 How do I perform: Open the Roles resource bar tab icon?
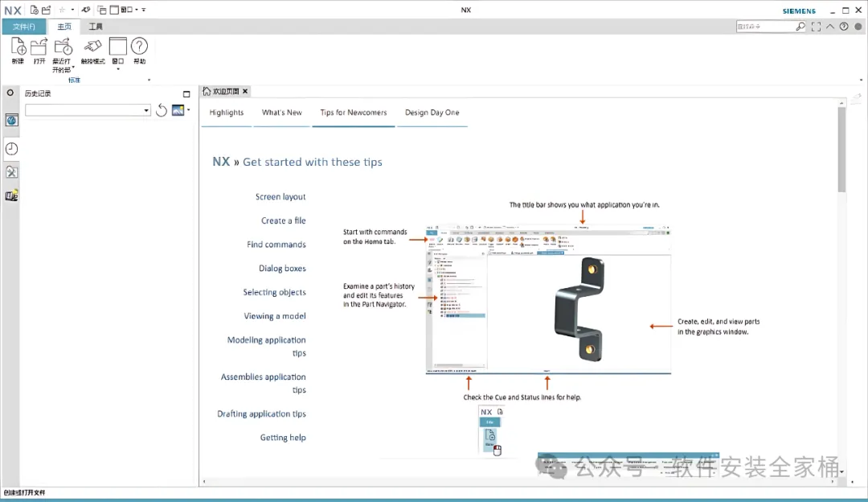[11, 172]
